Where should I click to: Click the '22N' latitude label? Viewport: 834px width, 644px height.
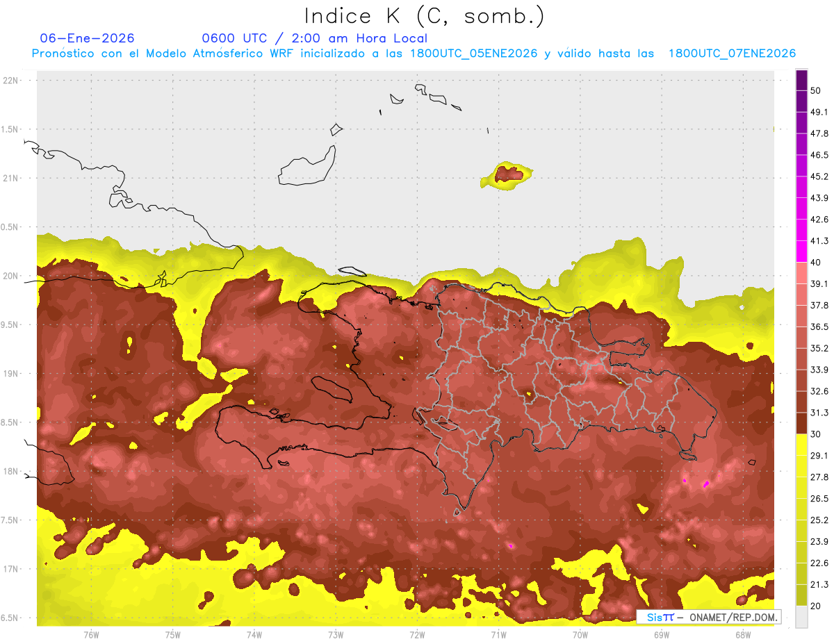(x=12, y=81)
